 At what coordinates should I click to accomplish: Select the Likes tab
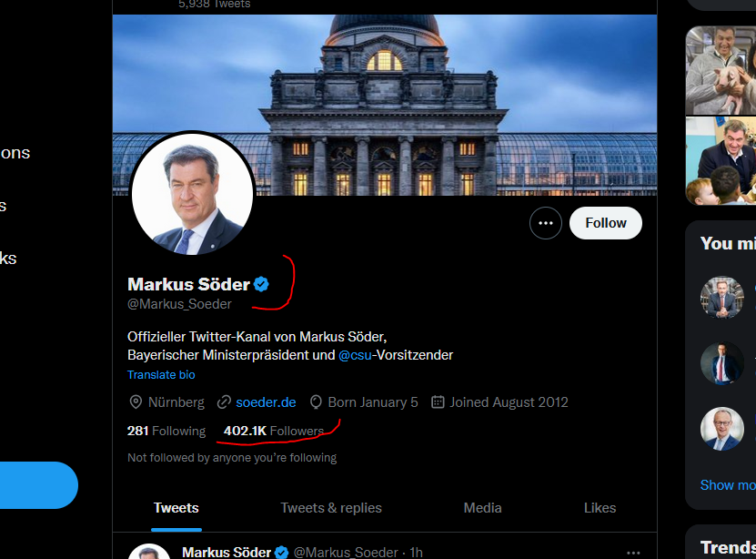point(600,508)
